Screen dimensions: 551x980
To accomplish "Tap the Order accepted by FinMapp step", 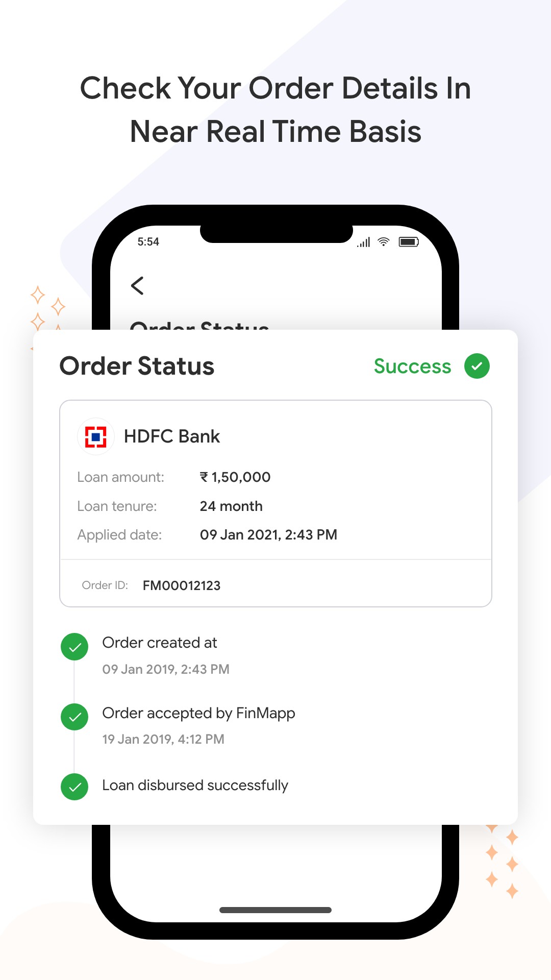I will point(198,713).
